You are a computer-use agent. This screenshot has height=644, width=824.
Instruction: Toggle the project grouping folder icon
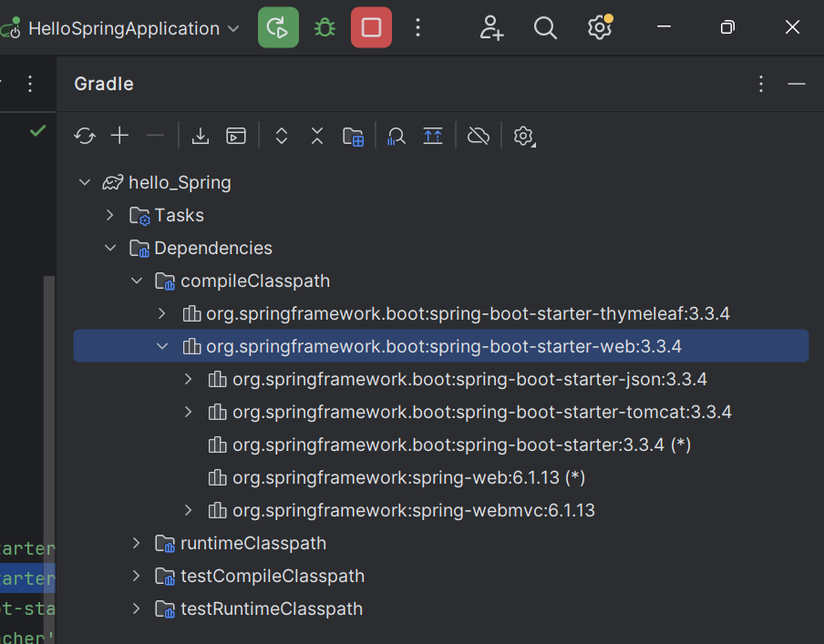point(353,136)
